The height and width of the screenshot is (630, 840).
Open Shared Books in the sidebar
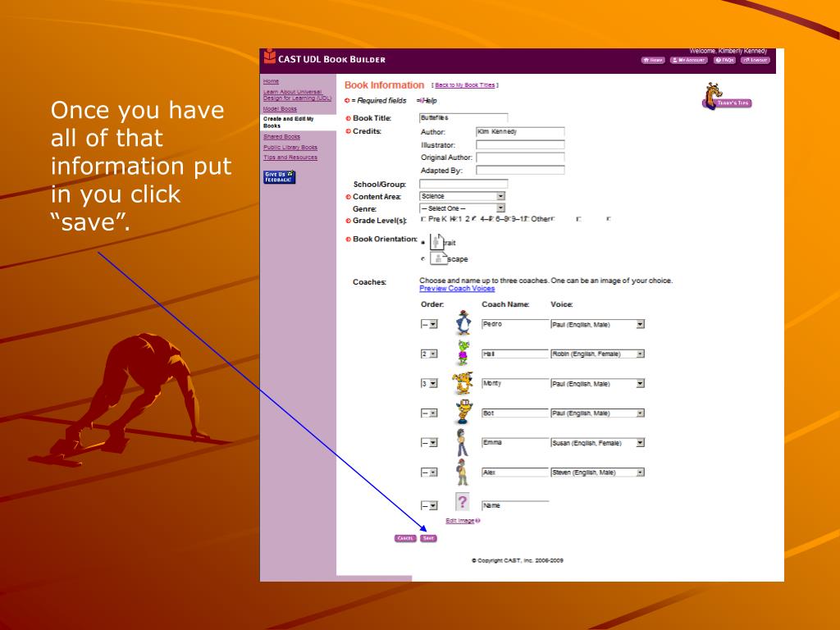point(282,137)
